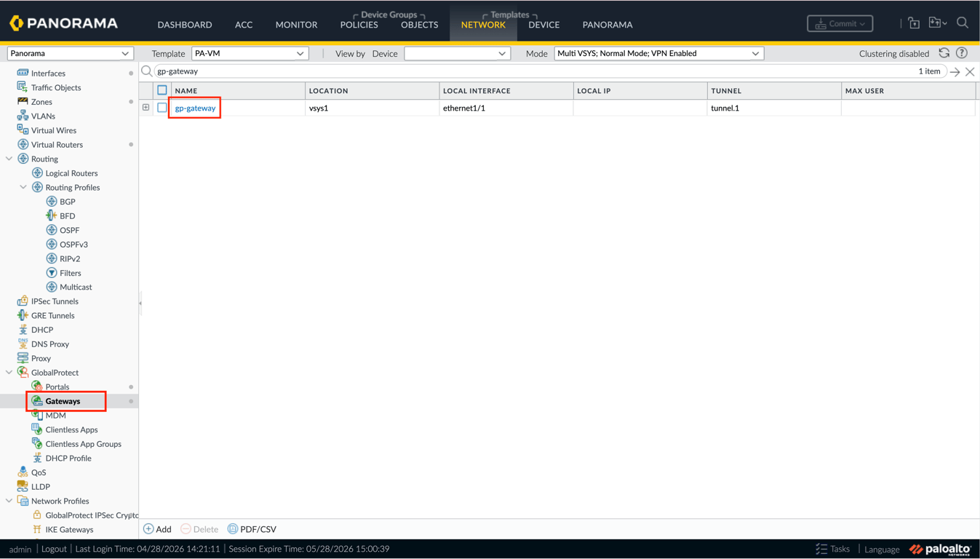This screenshot has height=559, width=980.
Task: Select Clientless App Groups tree item
Action: pos(83,444)
